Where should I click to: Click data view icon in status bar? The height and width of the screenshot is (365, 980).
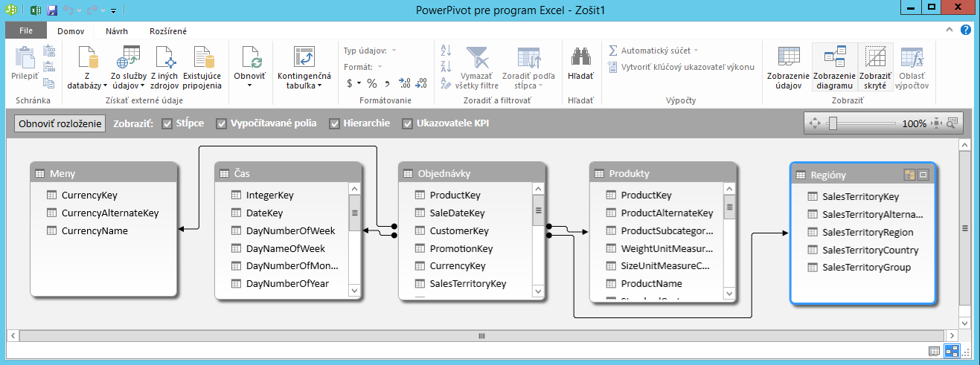[x=935, y=352]
